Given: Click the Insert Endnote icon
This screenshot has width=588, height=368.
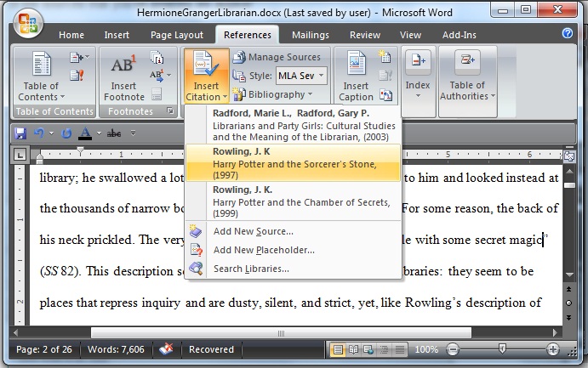Looking at the screenshot, I should [x=157, y=58].
